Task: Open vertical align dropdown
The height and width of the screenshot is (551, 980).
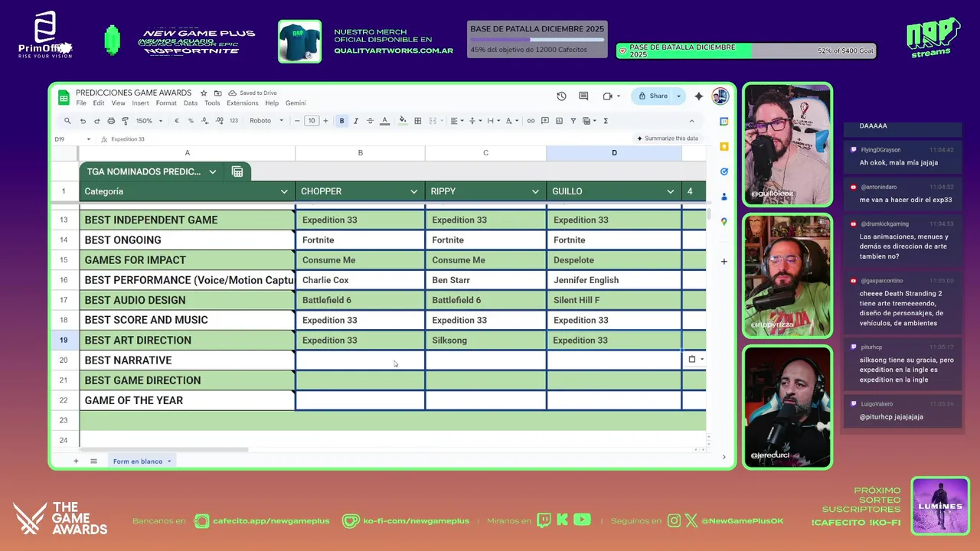Action: point(475,121)
